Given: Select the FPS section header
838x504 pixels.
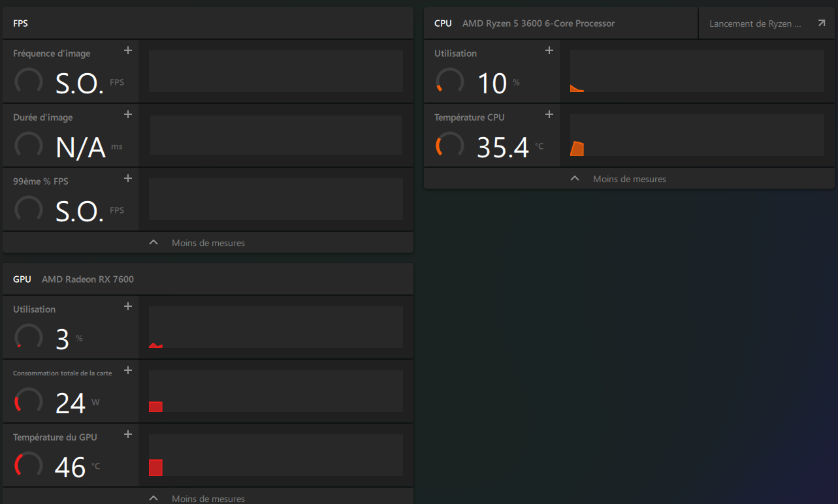Looking at the screenshot, I should [208, 24].
